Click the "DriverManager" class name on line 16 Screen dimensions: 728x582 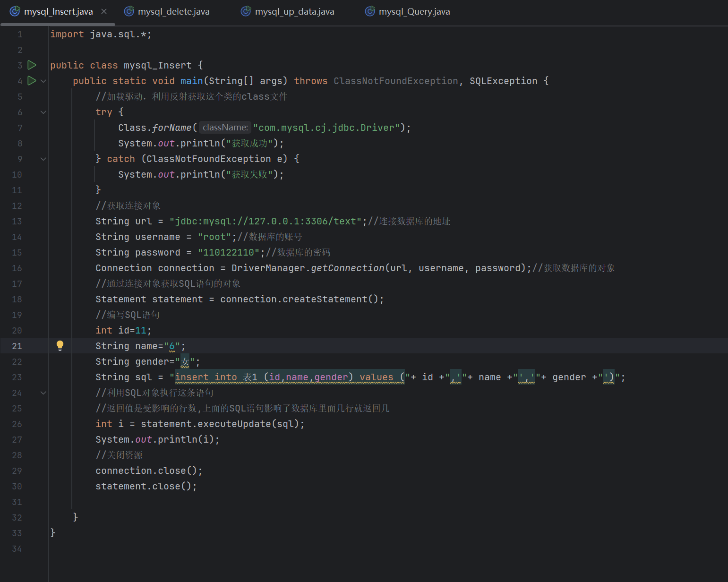268,268
